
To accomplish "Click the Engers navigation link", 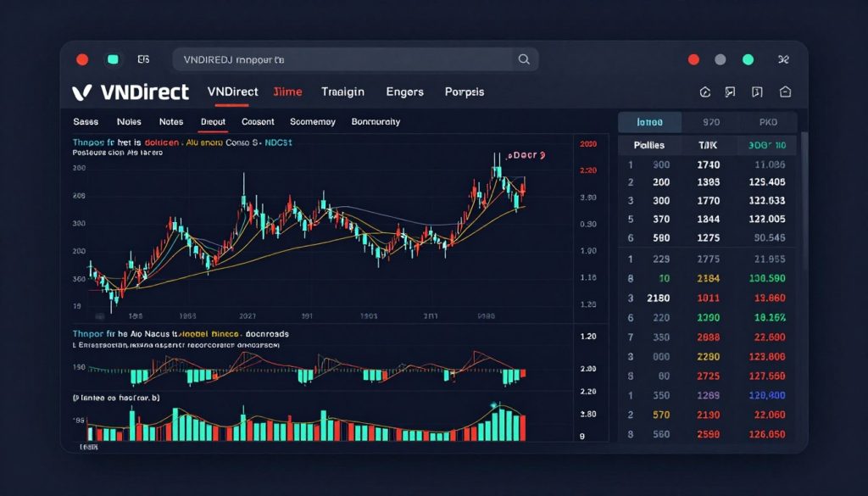I will (404, 92).
